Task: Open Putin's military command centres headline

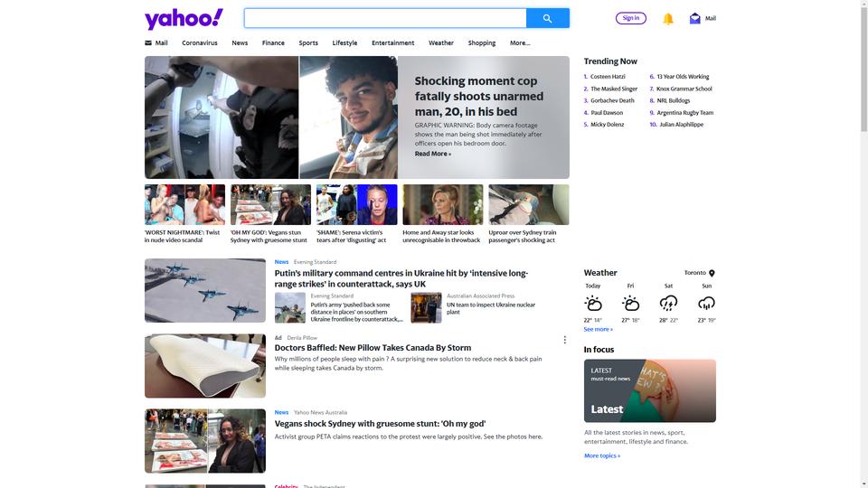Action: tap(401, 278)
